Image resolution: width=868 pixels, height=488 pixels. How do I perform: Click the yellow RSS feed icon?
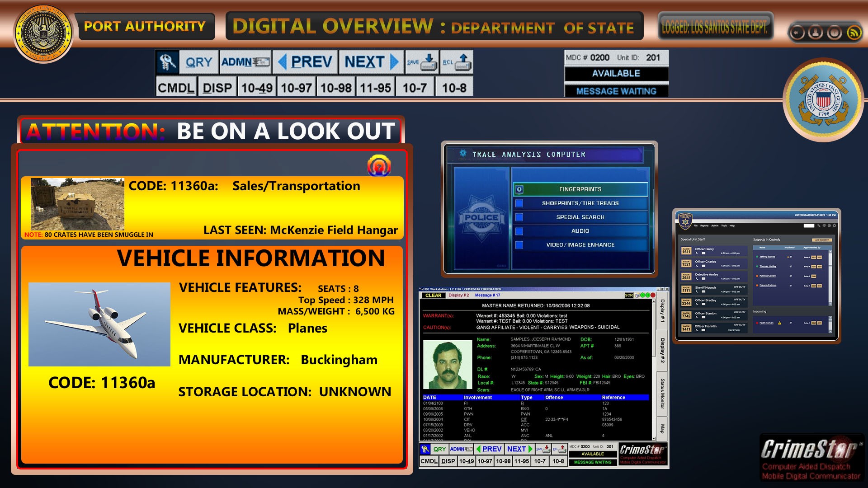point(854,33)
